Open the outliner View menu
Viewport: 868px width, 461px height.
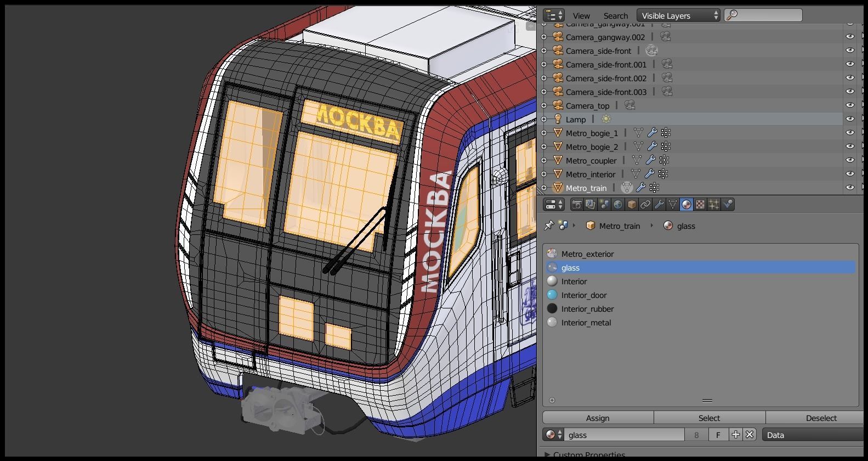tap(581, 16)
